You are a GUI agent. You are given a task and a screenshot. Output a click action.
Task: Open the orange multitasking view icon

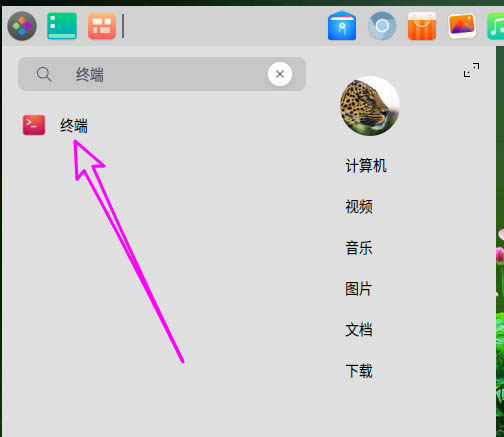102,26
